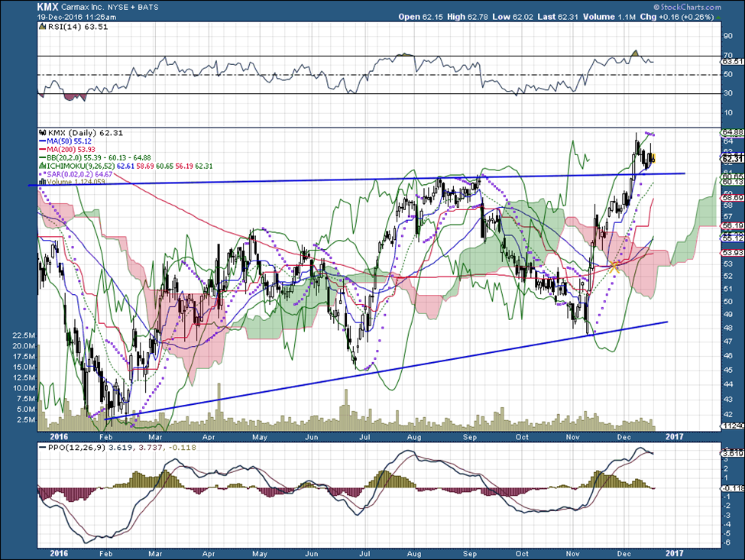
Task: Click the 2016 label under PPO panel
Action: 58,554
